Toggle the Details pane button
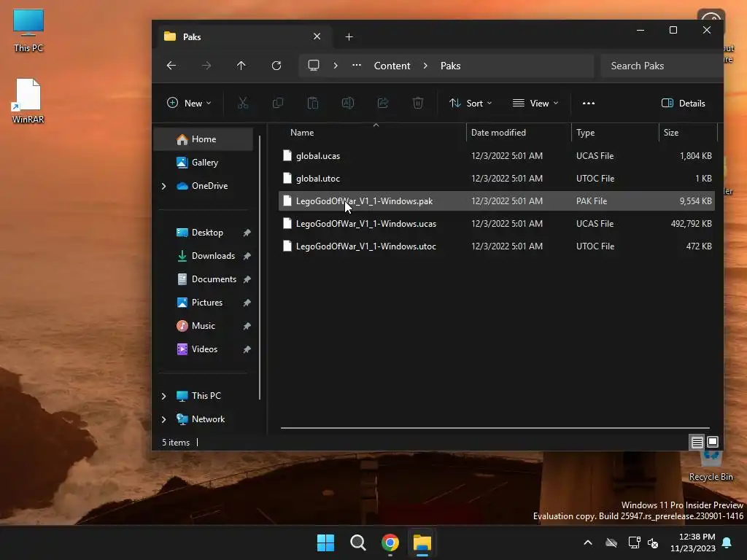This screenshot has width=747, height=560. pyautogui.click(x=683, y=104)
